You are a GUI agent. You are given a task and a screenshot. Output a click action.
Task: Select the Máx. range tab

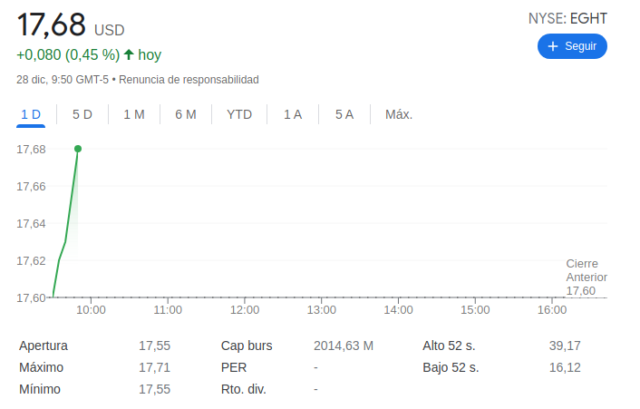point(399,114)
